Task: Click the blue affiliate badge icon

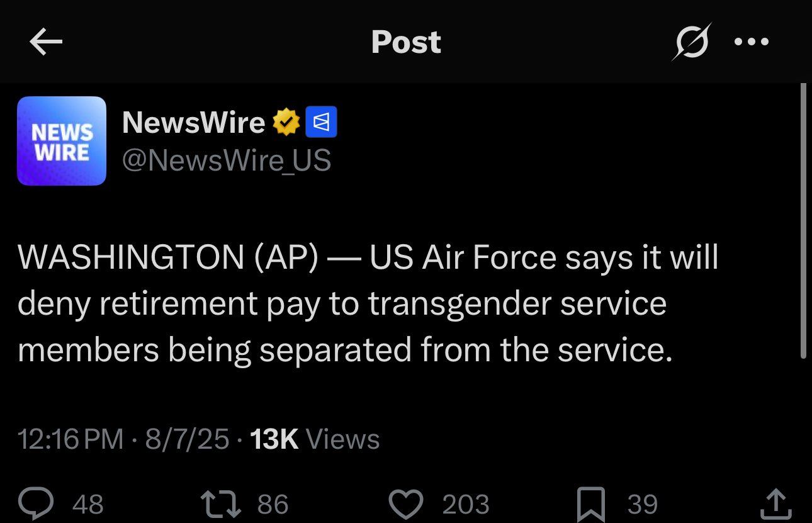Action: click(x=321, y=122)
